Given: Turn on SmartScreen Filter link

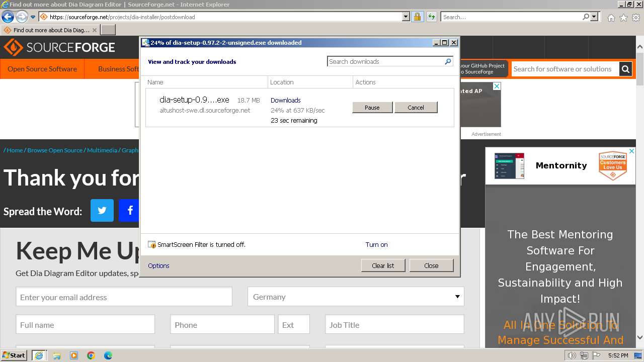Looking at the screenshot, I should [x=376, y=245].
